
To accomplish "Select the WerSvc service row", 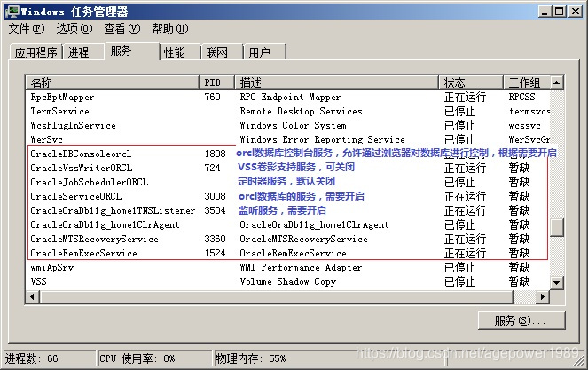I will (x=287, y=139).
